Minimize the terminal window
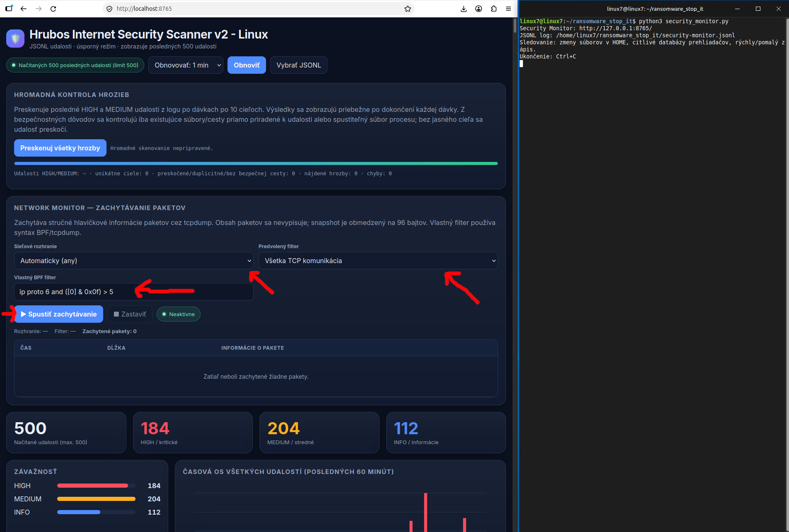The image size is (789, 532). click(x=737, y=9)
